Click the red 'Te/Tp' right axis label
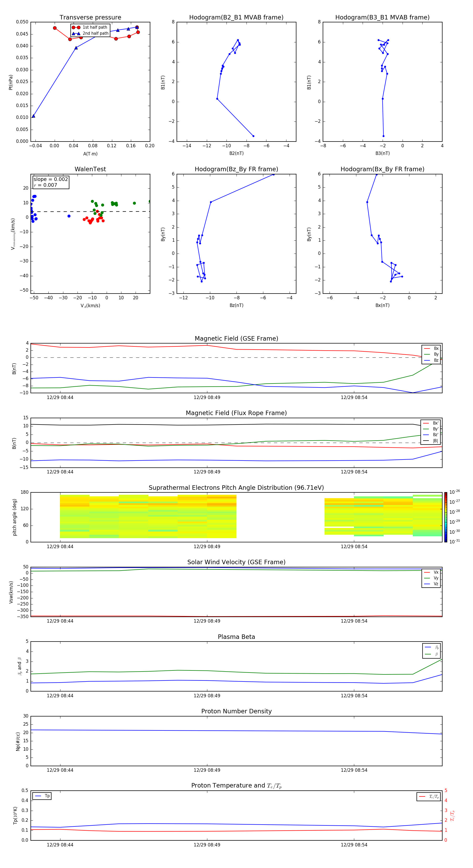This screenshot has height=868, width=473. [453, 815]
